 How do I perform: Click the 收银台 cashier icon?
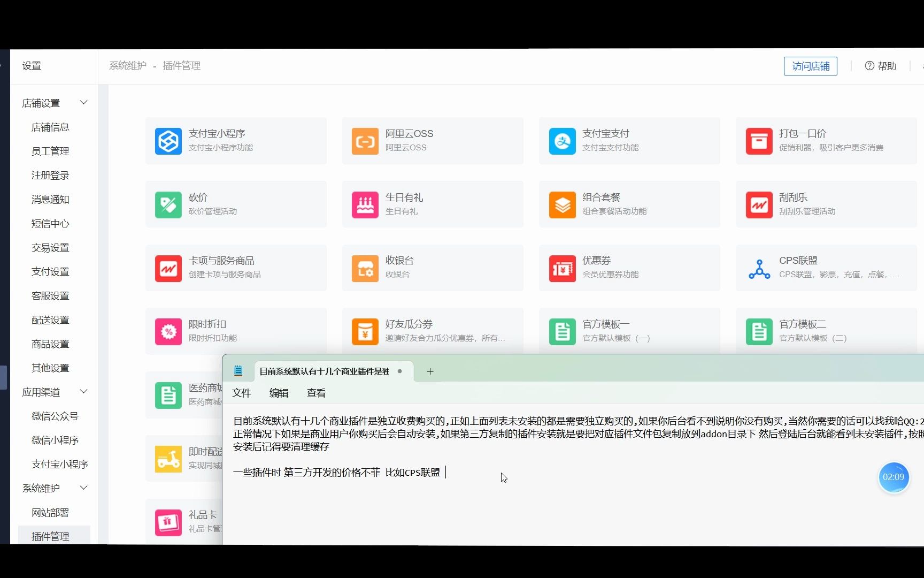[365, 268]
